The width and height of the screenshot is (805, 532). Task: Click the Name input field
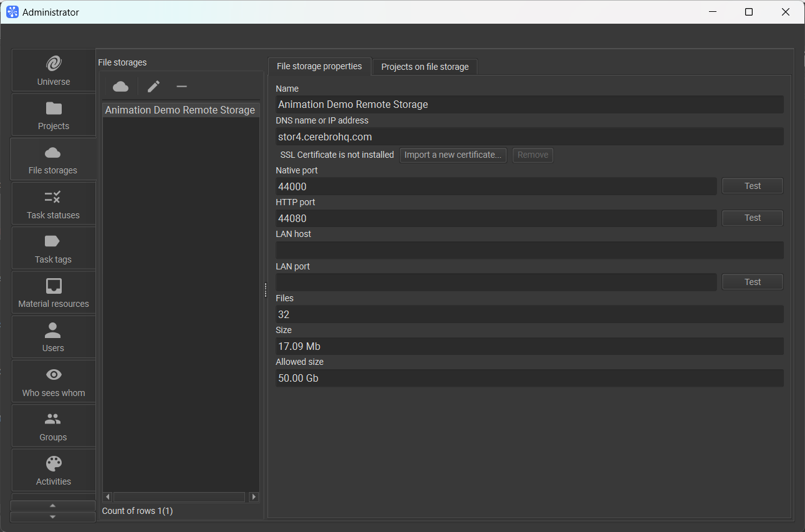(529, 104)
